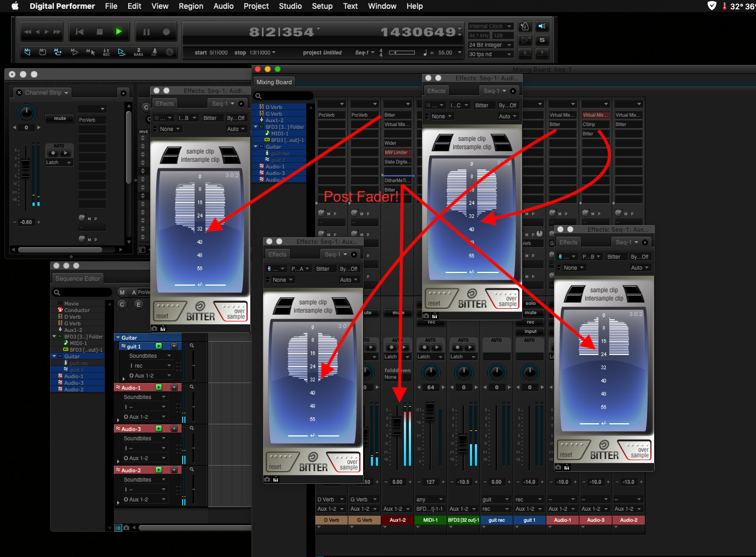Open the Audio menu
This screenshot has height=557, width=756.
pyautogui.click(x=223, y=6)
